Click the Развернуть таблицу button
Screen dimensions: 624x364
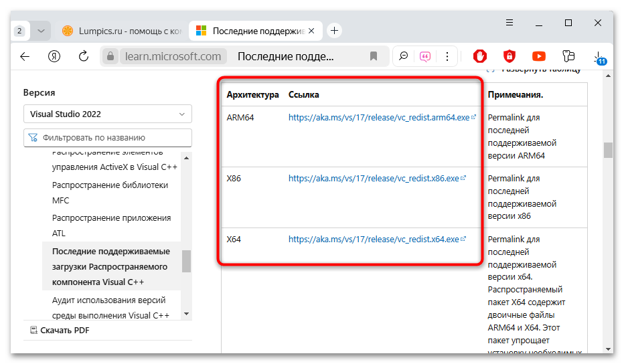pos(533,70)
